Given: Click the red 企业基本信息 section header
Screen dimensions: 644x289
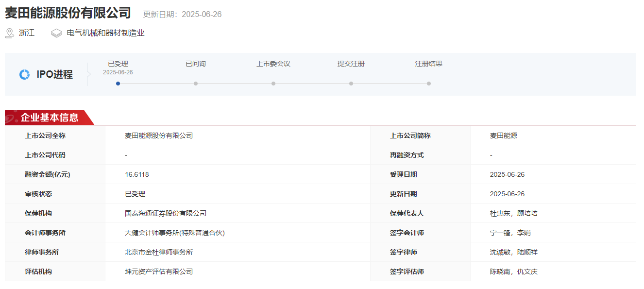Looking at the screenshot, I should pyautogui.click(x=49, y=118).
